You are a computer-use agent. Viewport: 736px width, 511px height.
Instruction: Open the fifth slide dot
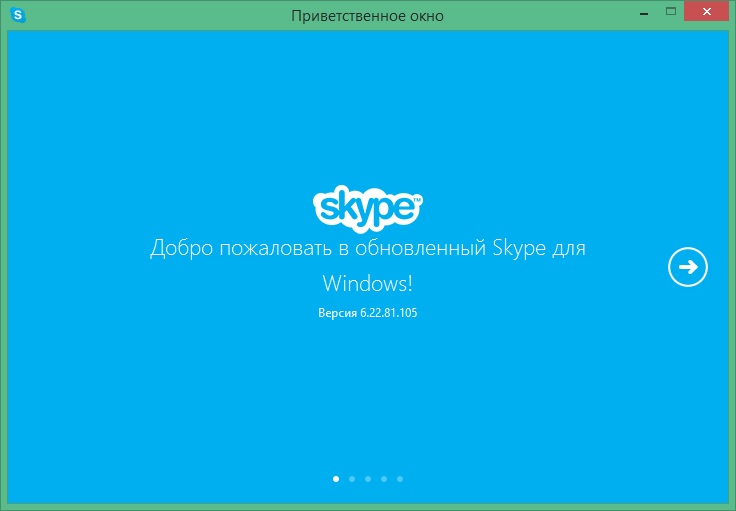(400, 479)
